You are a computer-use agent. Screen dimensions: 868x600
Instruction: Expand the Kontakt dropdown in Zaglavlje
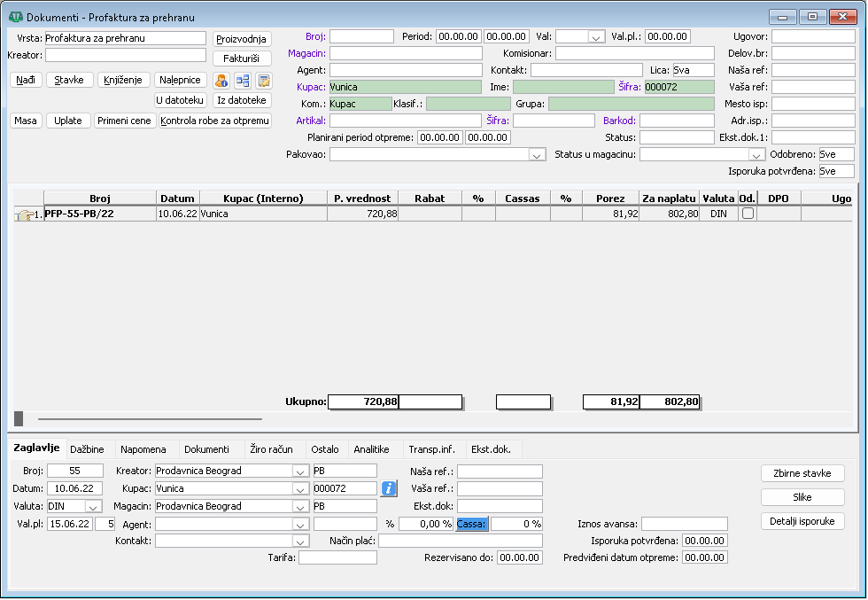tap(300, 542)
